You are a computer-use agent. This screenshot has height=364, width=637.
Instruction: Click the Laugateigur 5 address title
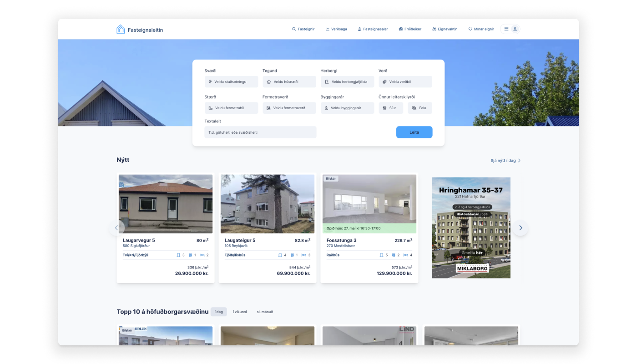pyautogui.click(x=240, y=240)
